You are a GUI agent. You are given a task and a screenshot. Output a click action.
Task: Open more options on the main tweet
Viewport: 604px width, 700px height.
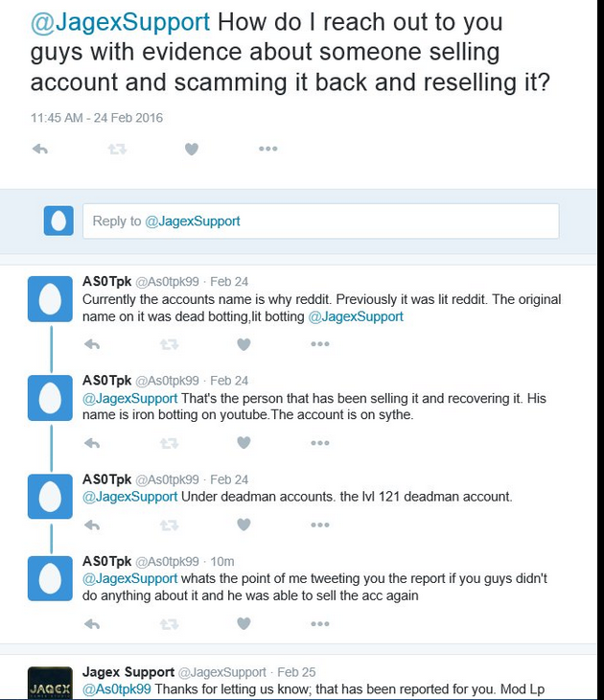click(267, 149)
